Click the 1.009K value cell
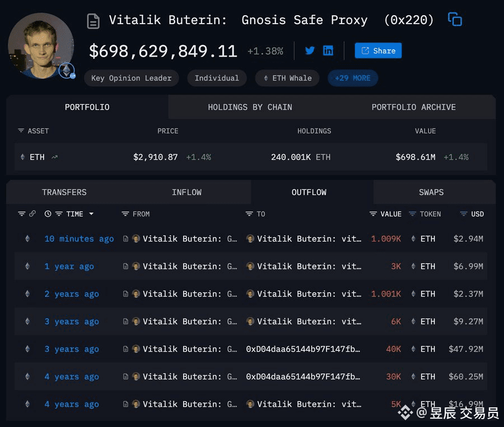The width and height of the screenshot is (504, 427). [386, 239]
